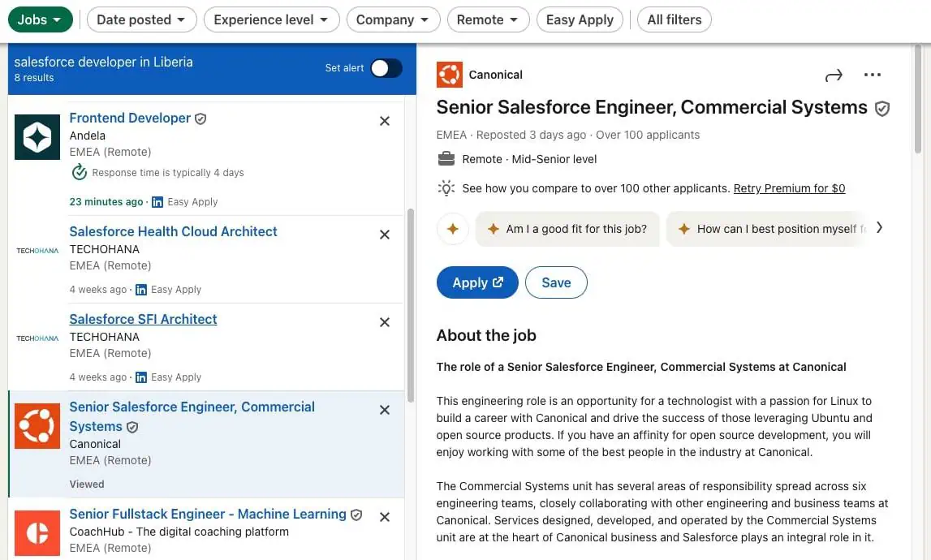The height and width of the screenshot is (560, 931).
Task: Click the job details page scrollbar
Action: pos(918,98)
